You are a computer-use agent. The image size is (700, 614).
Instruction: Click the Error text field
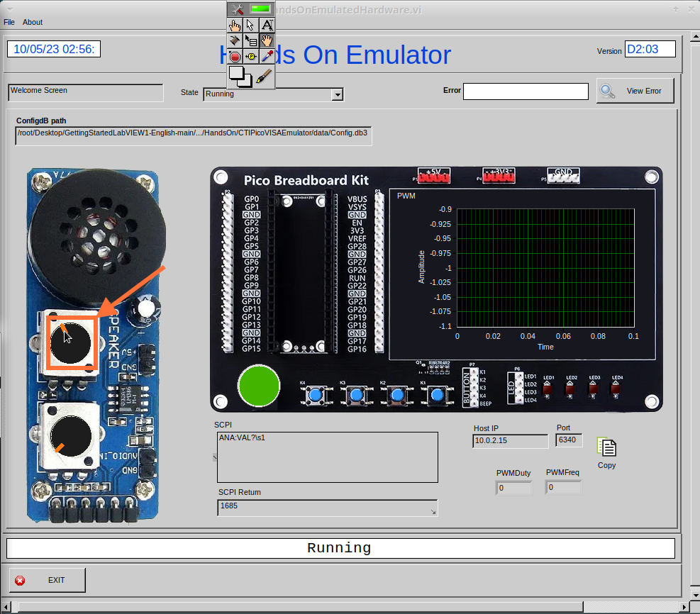pos(526,91)
